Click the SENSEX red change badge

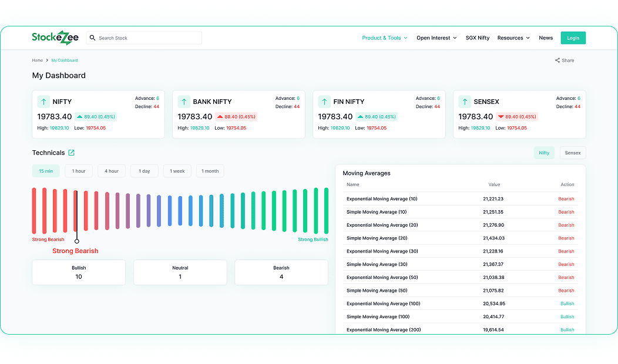click(x=517, y=117)
